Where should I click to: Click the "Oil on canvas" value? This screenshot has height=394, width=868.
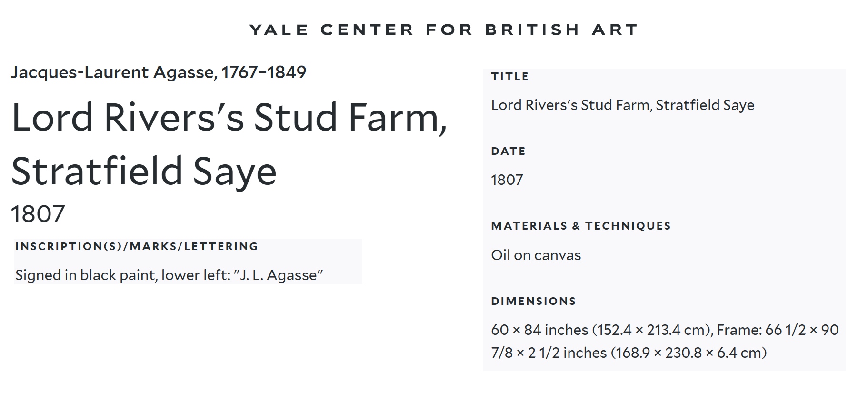tap(536, 255)
